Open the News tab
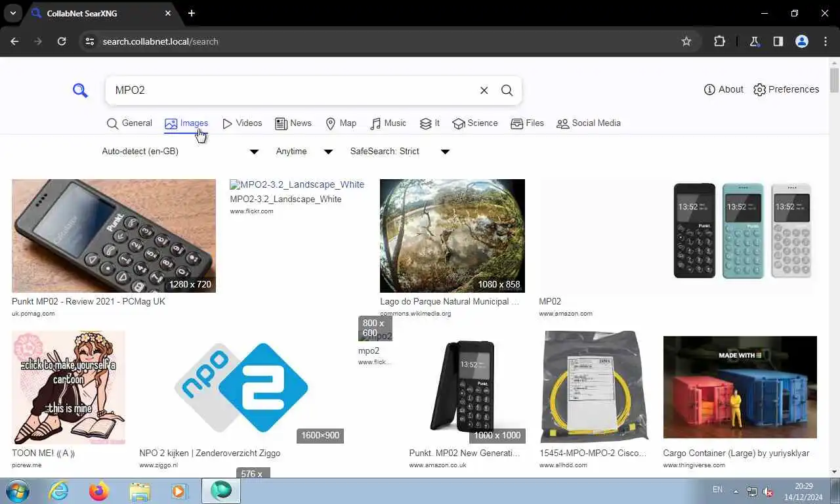The image size is (840, 504). [x=293, y=123]
